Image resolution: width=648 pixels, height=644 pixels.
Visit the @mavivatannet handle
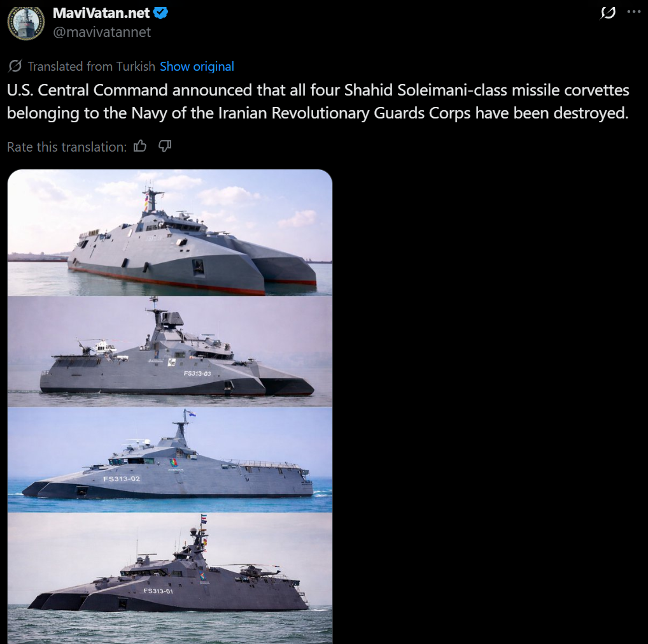102,32
